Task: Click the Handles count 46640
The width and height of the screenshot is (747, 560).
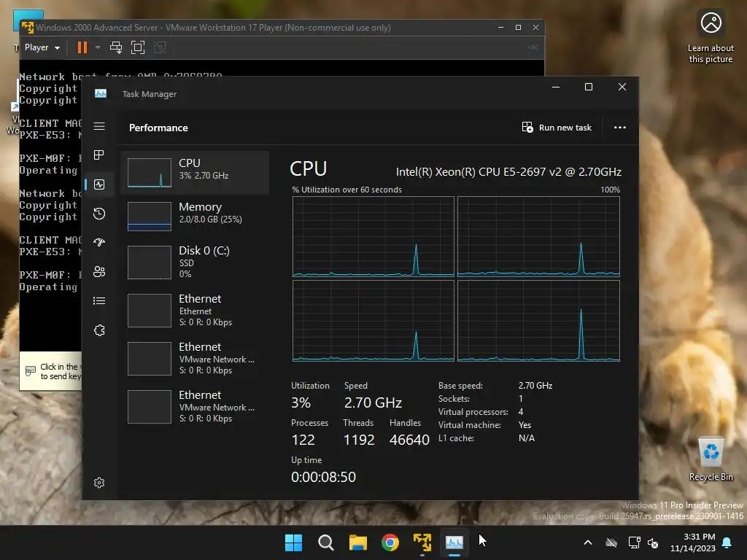Action: [409, 440]
